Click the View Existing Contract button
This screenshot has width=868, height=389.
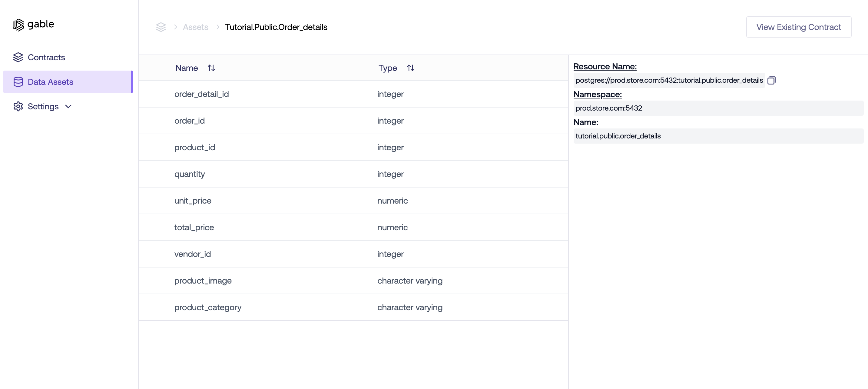tap(798, 27)
